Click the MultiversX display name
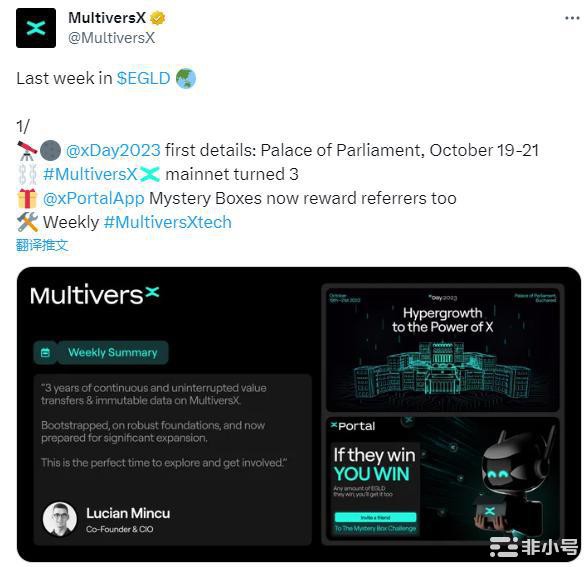The image size is (586, 567). point(107,18)
